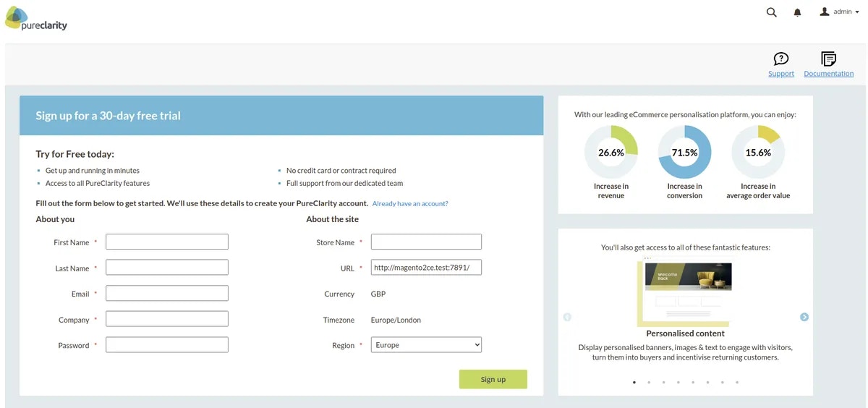Viewport: 868px width, 408px height.
Task: Click the 'Sign up for a 30-day free trial' header
Action: coord(109,116)
